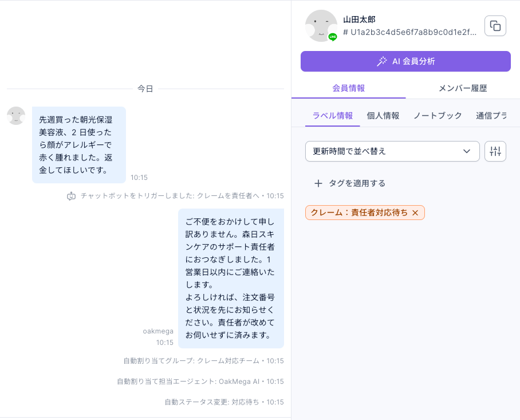Click the sender avatar beside the complaint message
This screenshot has height=420, width=520.
click(x=16, y=116)
